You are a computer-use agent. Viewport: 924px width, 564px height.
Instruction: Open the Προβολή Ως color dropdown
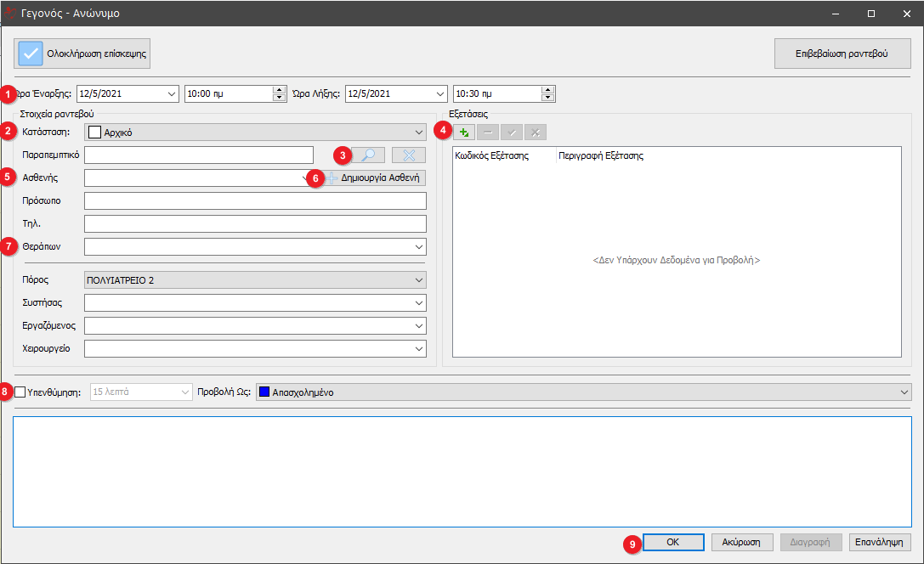point(904,392)
